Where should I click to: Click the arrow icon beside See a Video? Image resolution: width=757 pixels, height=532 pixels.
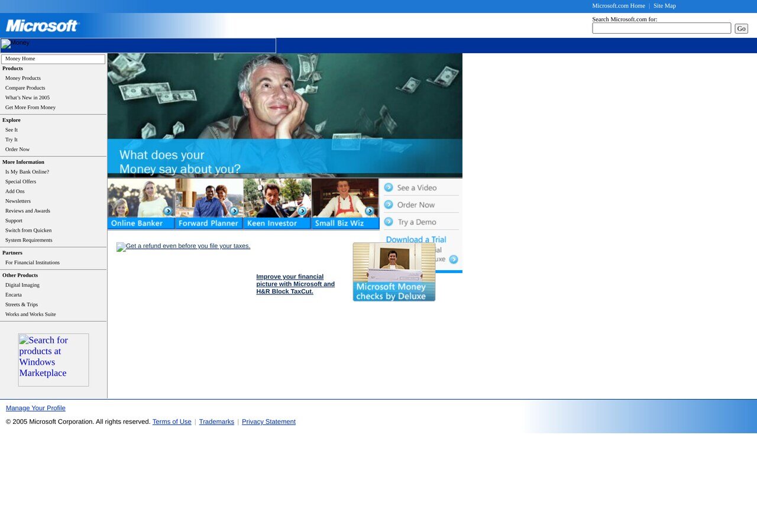tap(389, 187)
